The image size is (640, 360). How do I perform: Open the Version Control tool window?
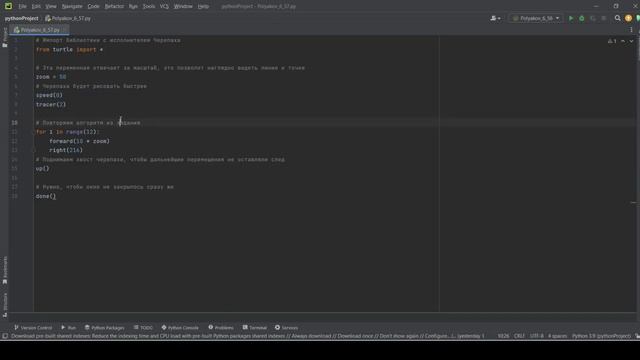[33, 328]
